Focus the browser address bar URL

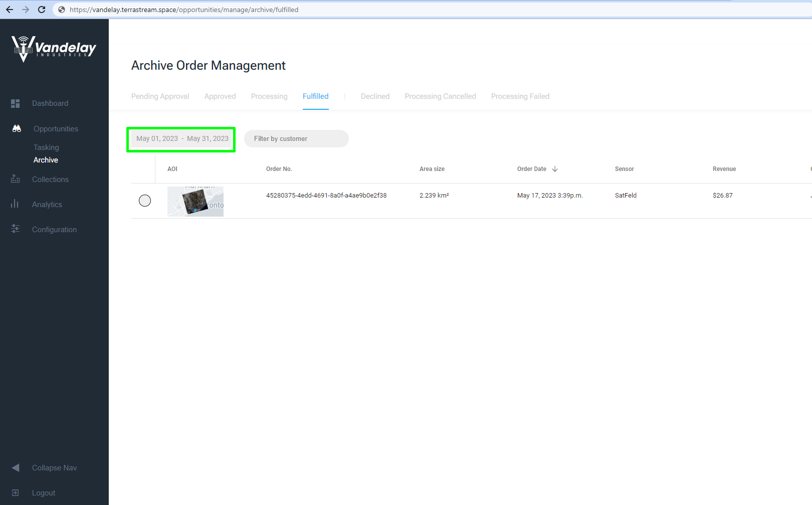click(184, 10)
